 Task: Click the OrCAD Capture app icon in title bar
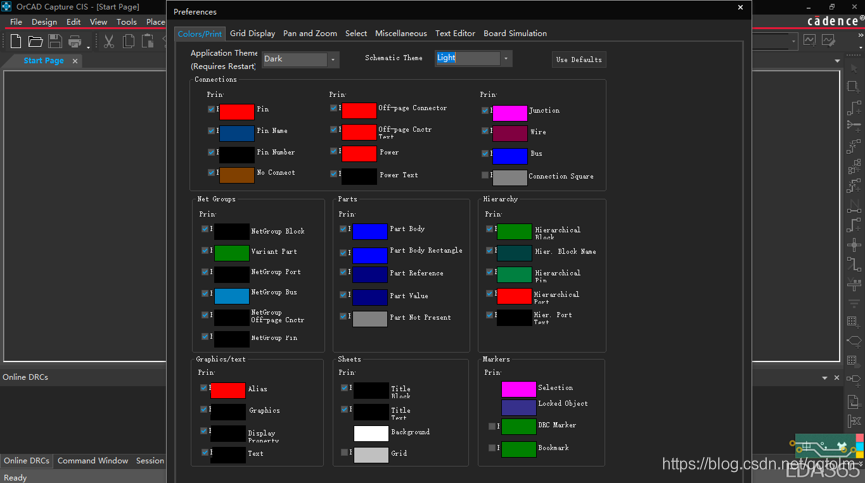(7, 7)
